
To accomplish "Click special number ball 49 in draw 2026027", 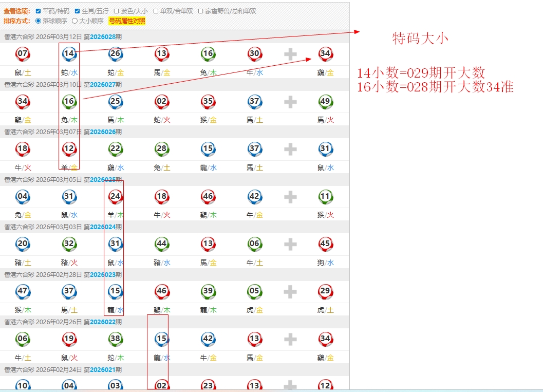I will (x=325, y=101).
